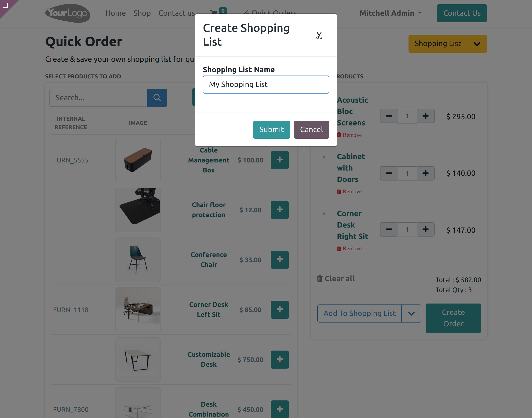Submit the new shopping list name

[271, 129]
